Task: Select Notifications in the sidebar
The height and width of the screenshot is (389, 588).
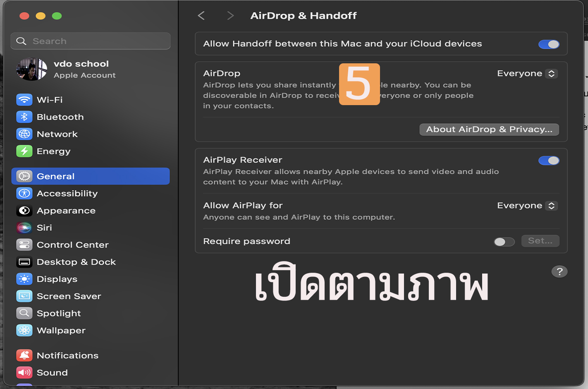Action: 91,355
